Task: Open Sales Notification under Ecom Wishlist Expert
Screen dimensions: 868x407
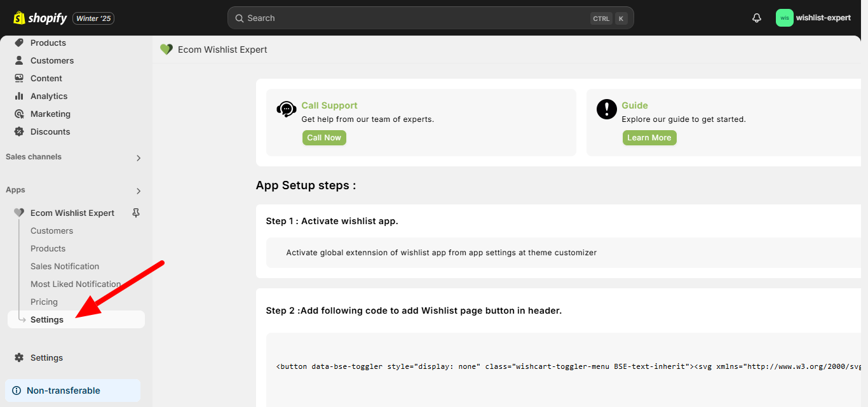Action: 65,267
